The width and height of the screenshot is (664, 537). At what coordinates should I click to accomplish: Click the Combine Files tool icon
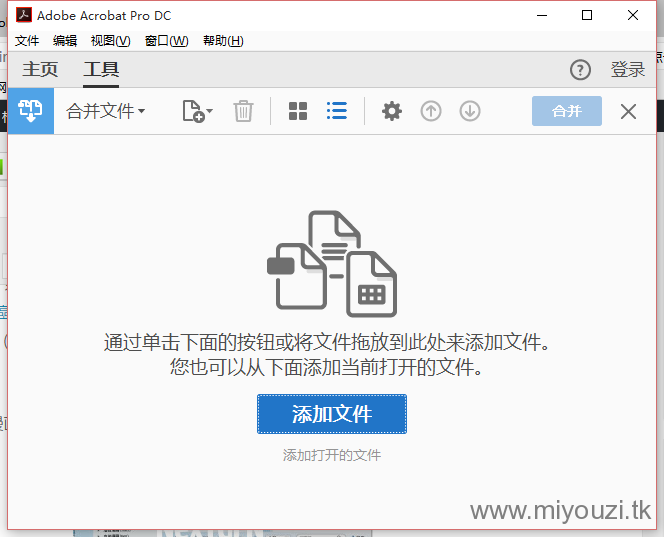(x=30, y=111)
